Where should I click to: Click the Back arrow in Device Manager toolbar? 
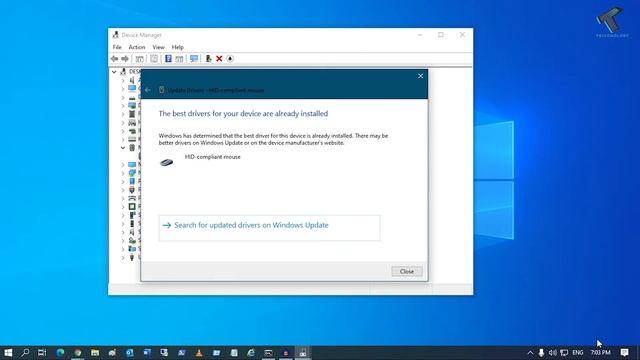pos(114,59)
